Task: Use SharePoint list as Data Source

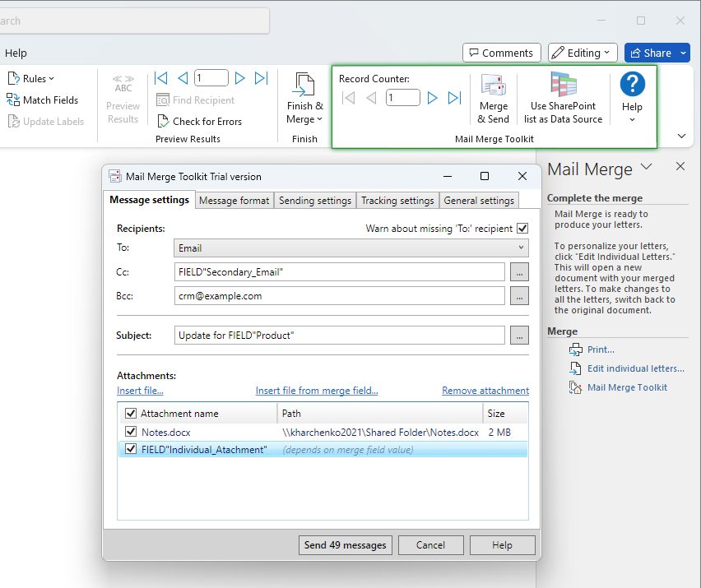Action: coord(564,99)
